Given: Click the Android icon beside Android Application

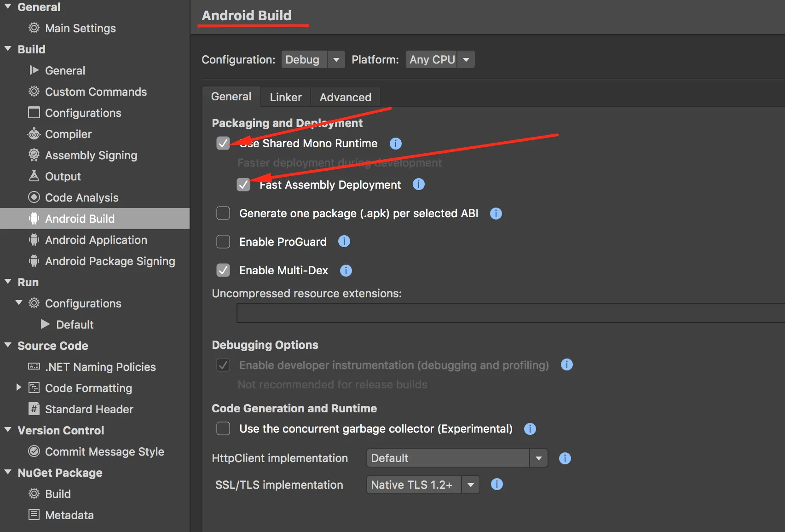Looking at the screenshot, I should pyautogui.click(x=34, y=240).
